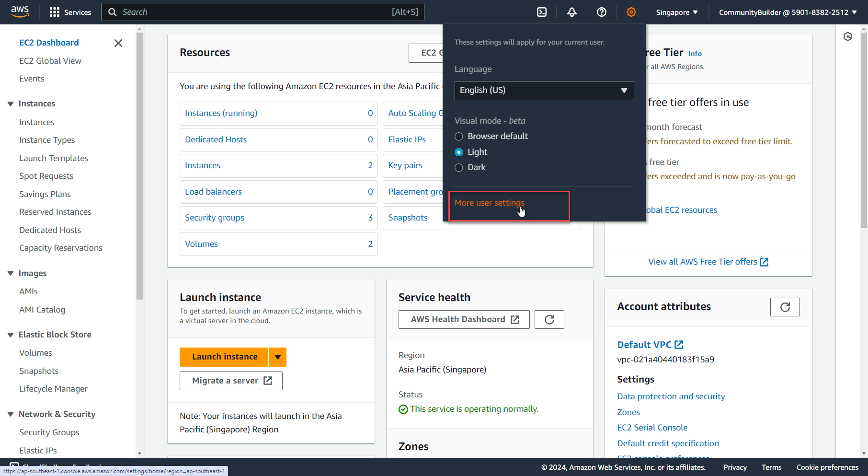Open the Services grid icon

coord(54,12)
